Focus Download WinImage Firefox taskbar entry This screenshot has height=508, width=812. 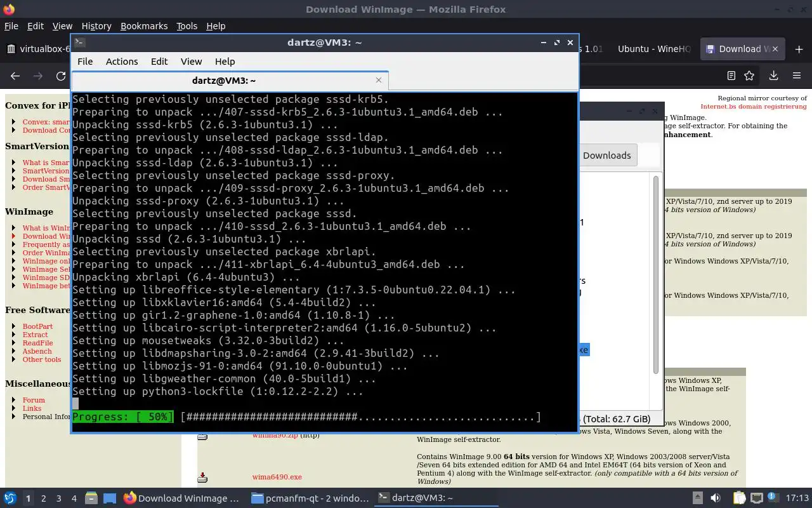(182, 498)
